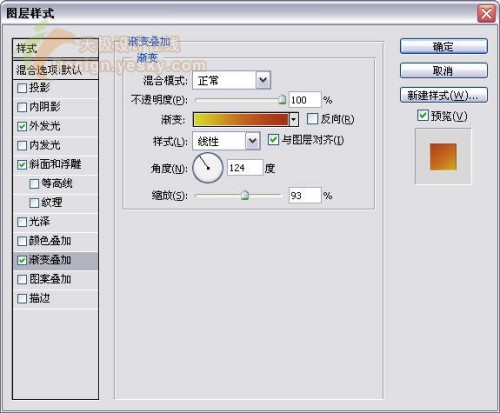Screen dimensions: 500x413
Task: Toggle the 预览 preview checkbox
Action: click(x=423, y=116)
